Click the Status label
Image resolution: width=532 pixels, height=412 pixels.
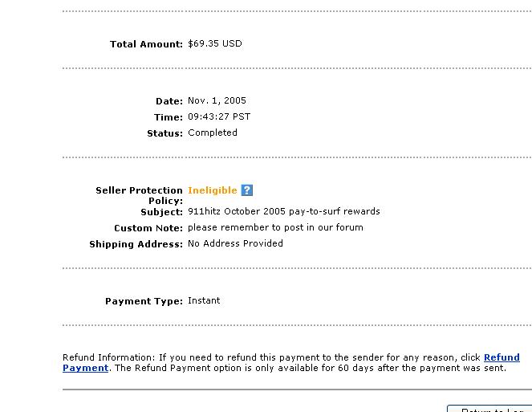click(x=164, y=133)
